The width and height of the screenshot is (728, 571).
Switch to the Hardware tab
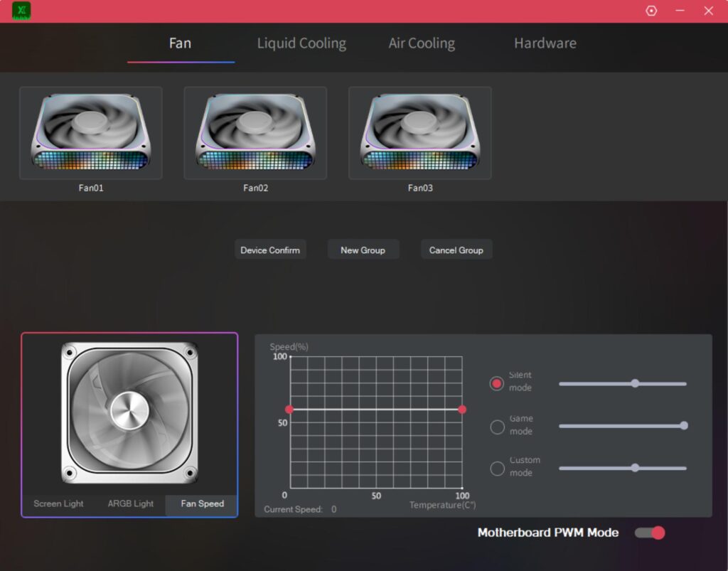point(545,43)
